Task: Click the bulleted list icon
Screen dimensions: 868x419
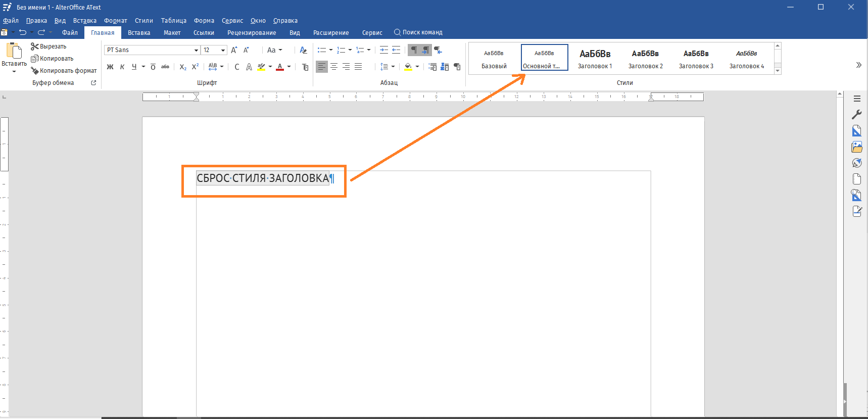Action: [x=322, y=50]
